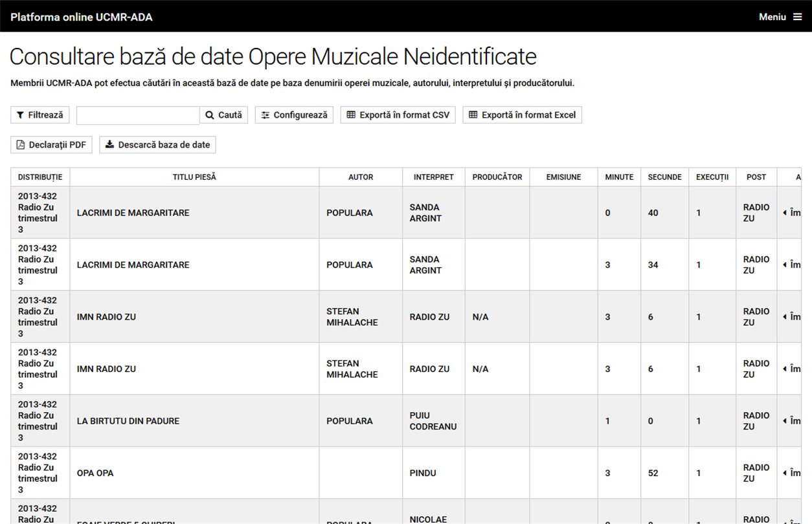Click the distribution cell in the OPA OPA row
Screen dimensions: 812x524
(40, 473)
